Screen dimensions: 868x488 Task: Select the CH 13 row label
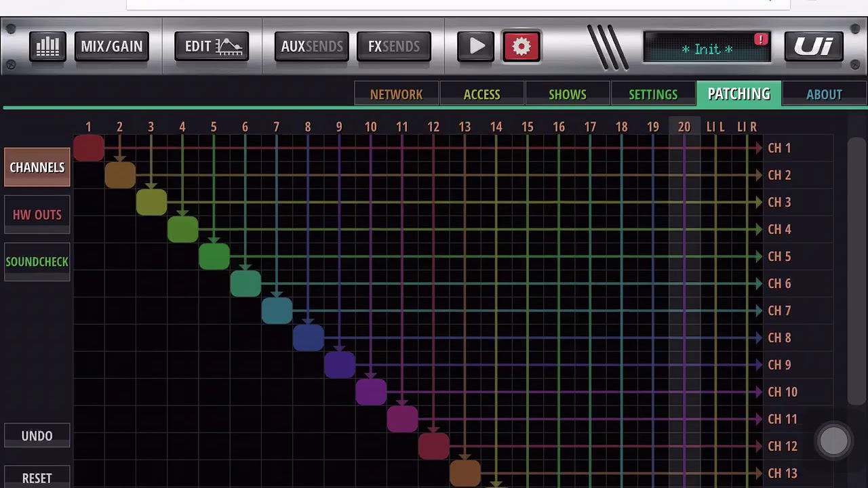782,473
